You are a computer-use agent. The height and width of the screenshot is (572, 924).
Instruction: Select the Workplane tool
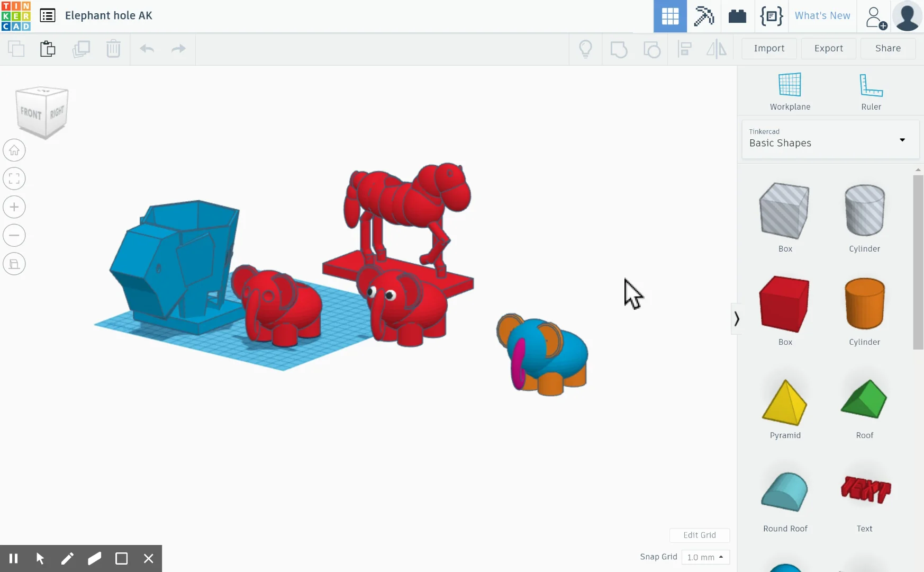pyautogui.click(x=790, y=90)
